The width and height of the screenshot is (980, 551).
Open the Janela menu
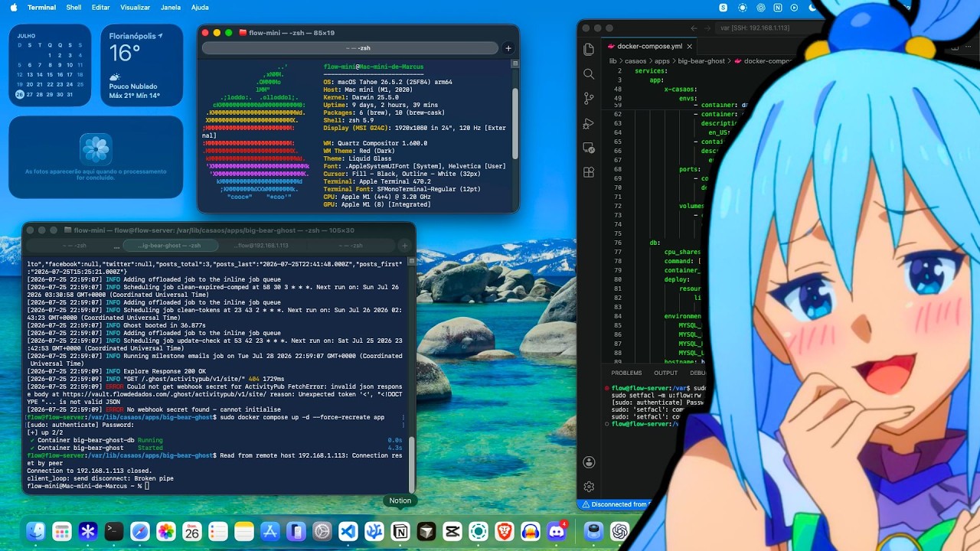(171, 8)
